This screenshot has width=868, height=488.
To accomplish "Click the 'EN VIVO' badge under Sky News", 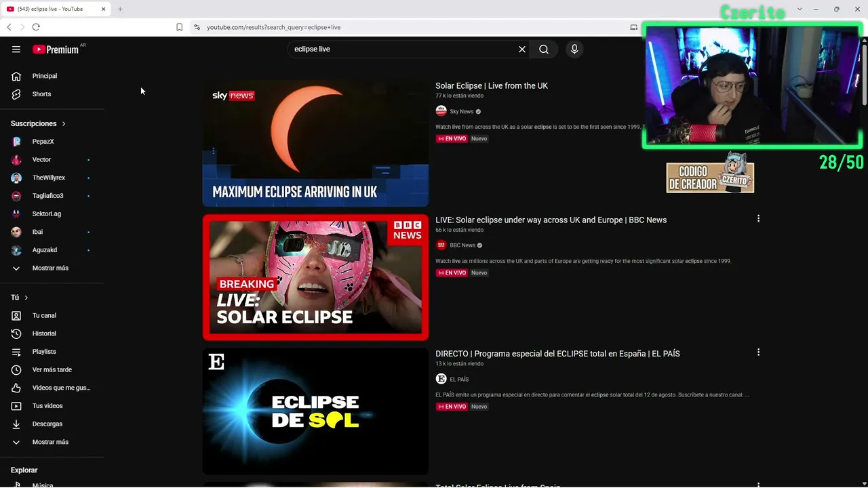I will click(452, 139).
